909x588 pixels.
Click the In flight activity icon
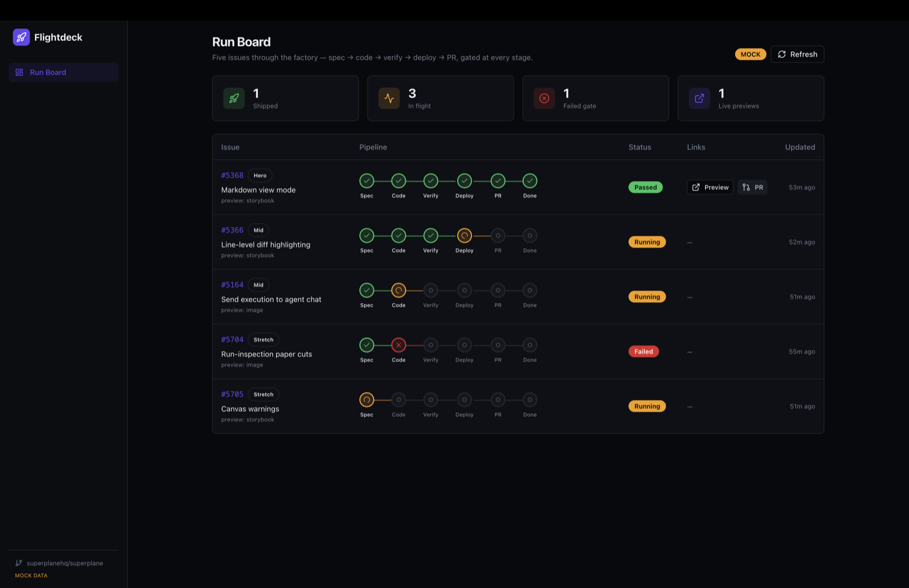coord(389,98)
